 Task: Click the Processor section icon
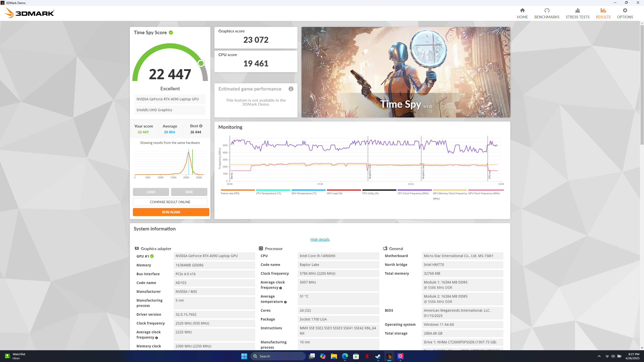coord(261,248)
